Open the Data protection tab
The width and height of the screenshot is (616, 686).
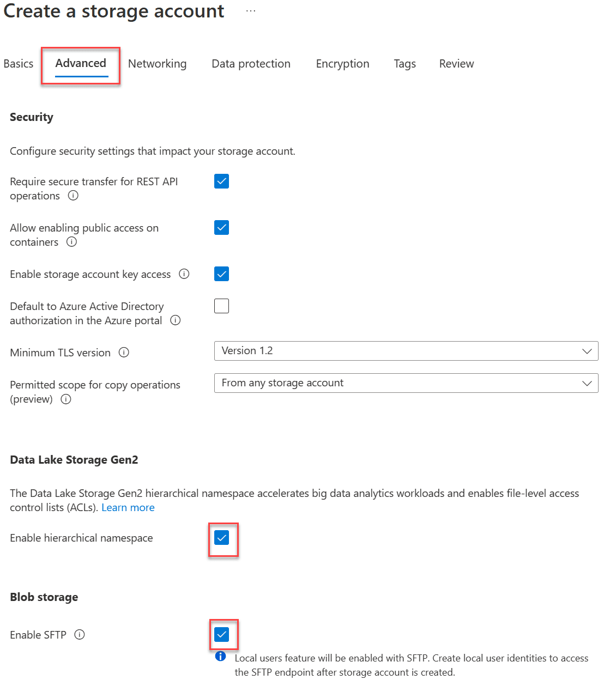(251, 64)
